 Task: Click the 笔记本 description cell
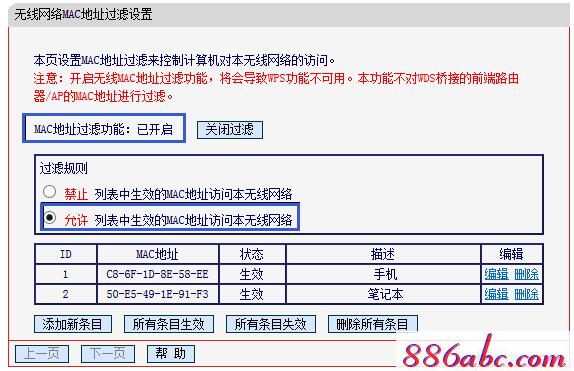pyautogui.click(x=383, y=294)
